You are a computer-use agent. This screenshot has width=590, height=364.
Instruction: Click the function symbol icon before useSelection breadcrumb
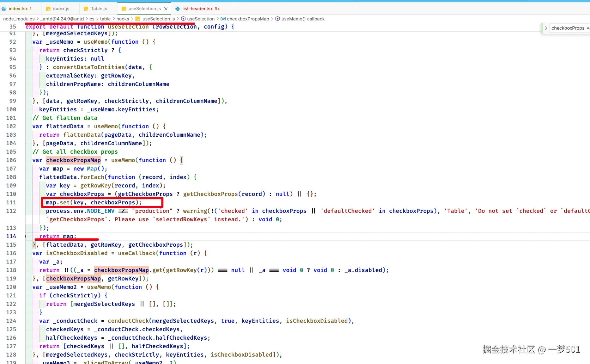coord(183,19)
